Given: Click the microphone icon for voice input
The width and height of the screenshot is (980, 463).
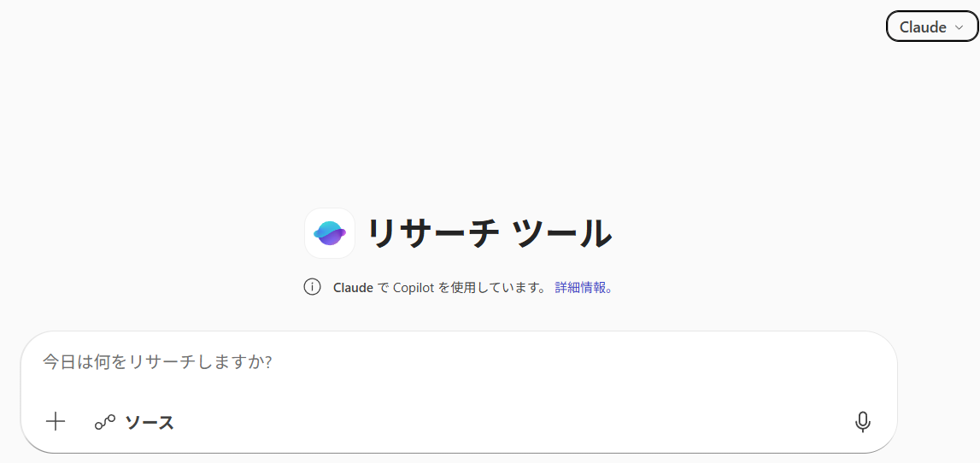Looking at the screenshot, I should coord(862,422).
